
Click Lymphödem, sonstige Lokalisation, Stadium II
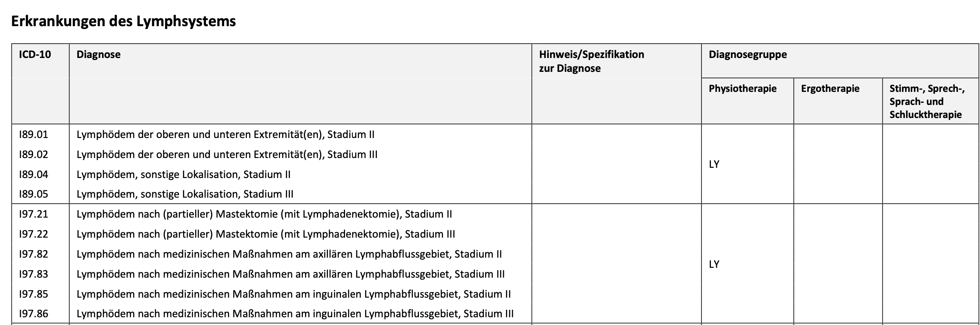click(x=183, y=174)
